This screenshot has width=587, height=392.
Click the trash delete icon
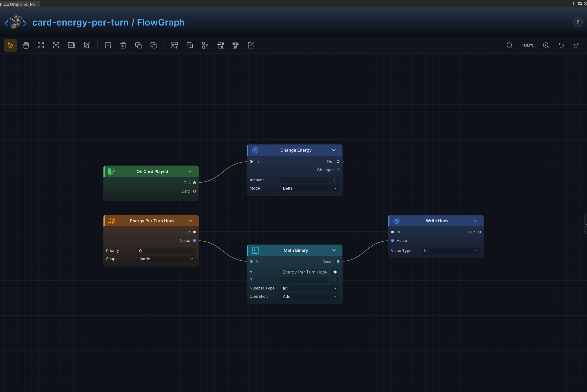click(x=123, y=45)
